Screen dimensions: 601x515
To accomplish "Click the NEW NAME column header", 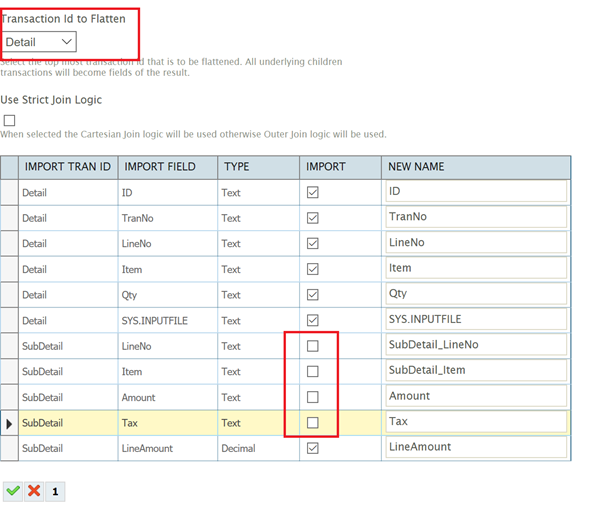I will click(416, 166).
